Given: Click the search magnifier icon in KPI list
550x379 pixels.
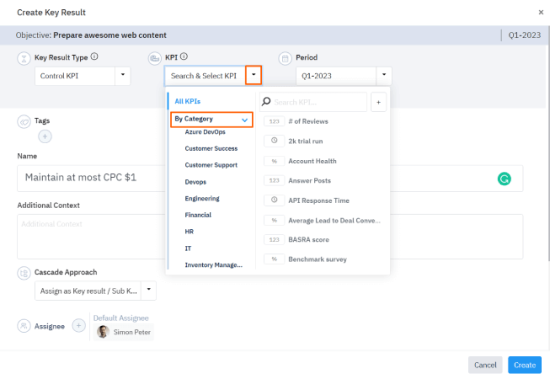Looking at the screenshot, I should coord(266,101).
